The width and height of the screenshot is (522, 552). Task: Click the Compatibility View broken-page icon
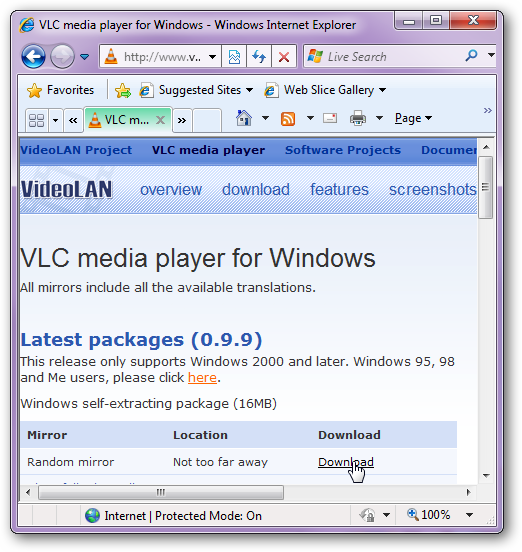coord(234,56)
